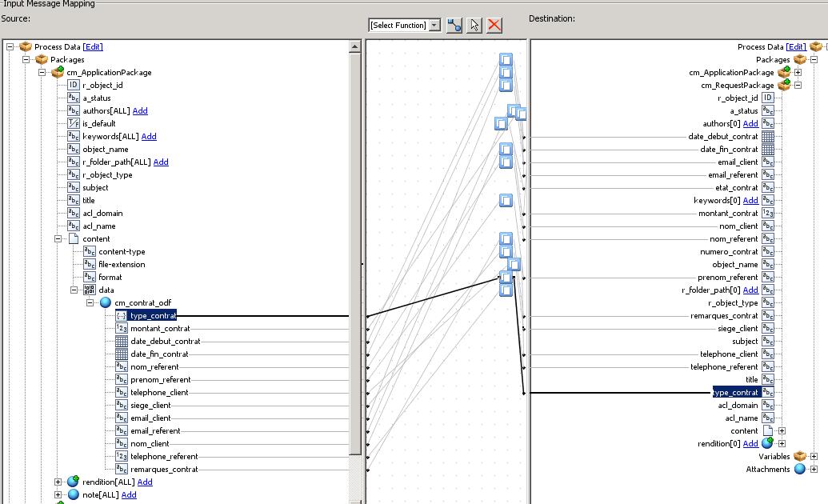The image size is (828, 504).
Task: Select destination type_contrat tree item
Action: click(735, 393)
